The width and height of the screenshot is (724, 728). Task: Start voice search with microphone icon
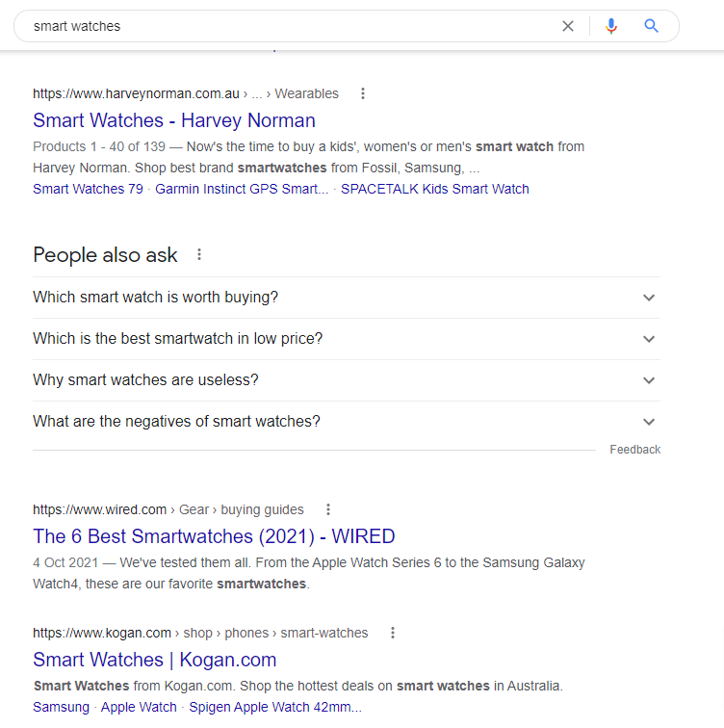click(611, 26)
